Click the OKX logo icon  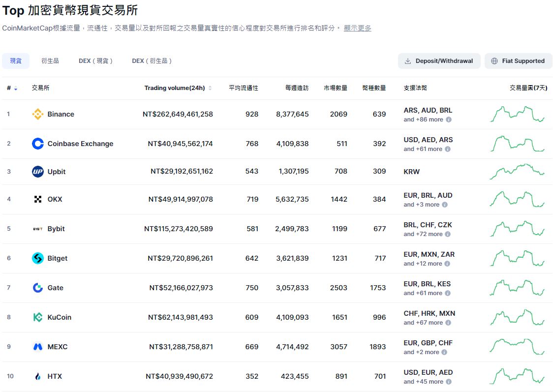(38, 199)
